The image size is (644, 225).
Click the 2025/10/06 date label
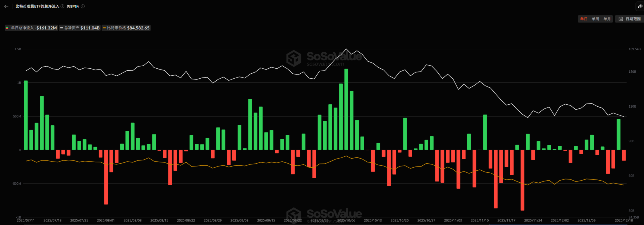tap(346, 220)
